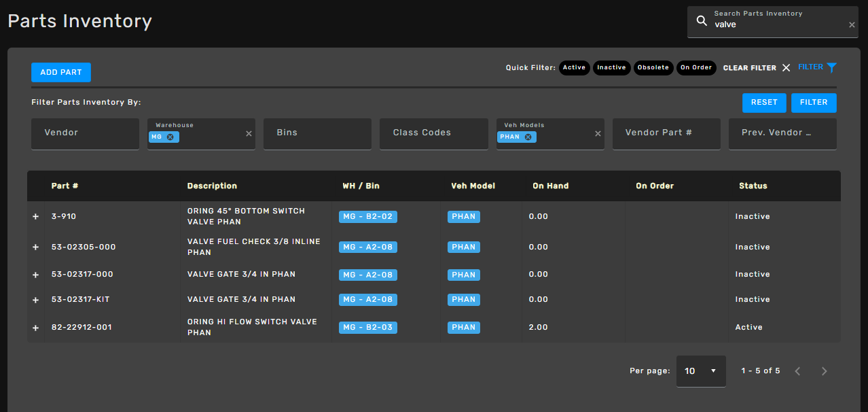The height and width of the screenshot is (412, 868).
Task: Toggle the Inactive quick filter
Action: (611, 68)
